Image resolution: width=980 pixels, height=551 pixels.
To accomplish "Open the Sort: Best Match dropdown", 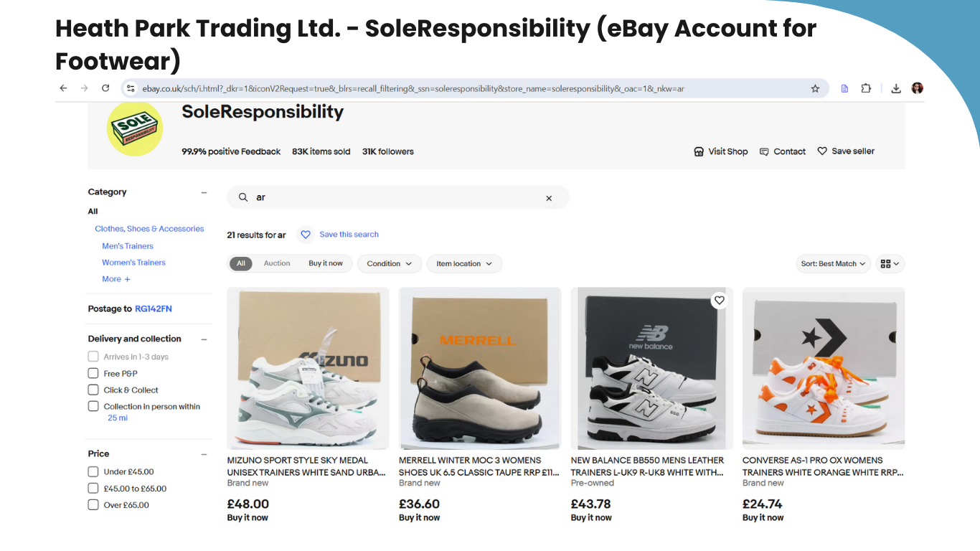I will (x=833, y=264).
